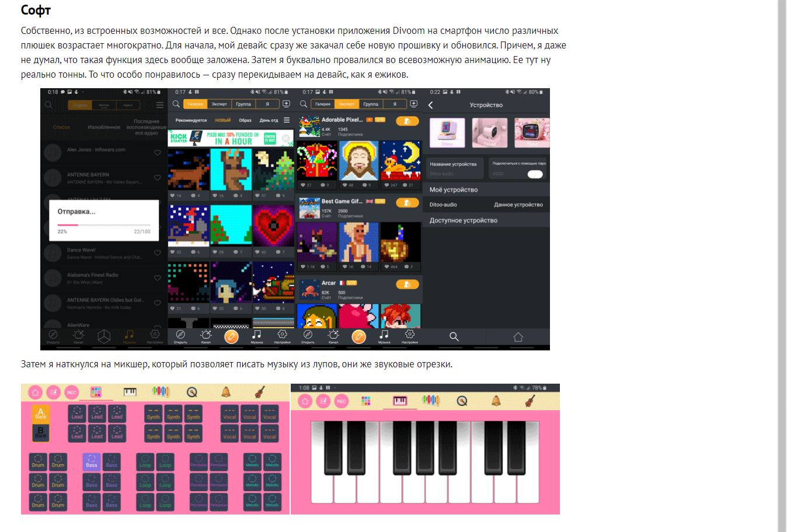Click the Отправка upload progress bar
The height and width of the screenshot is (532, 787).
point(104,225)
